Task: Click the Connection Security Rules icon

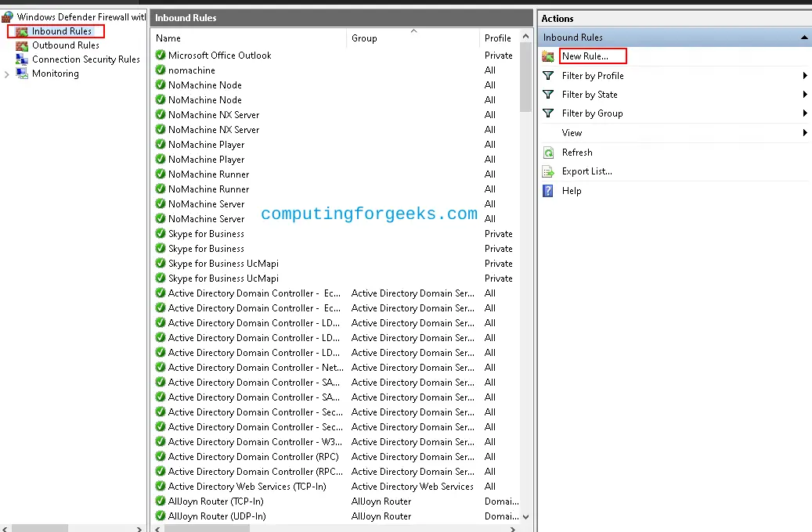Action: tap(22, 59)
